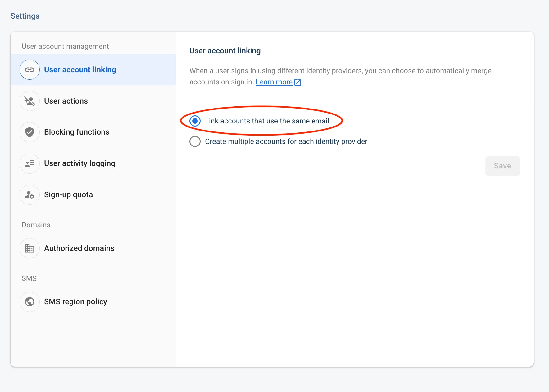
Task: Open Authorized domains settings
Action: (x=79, y=248)
